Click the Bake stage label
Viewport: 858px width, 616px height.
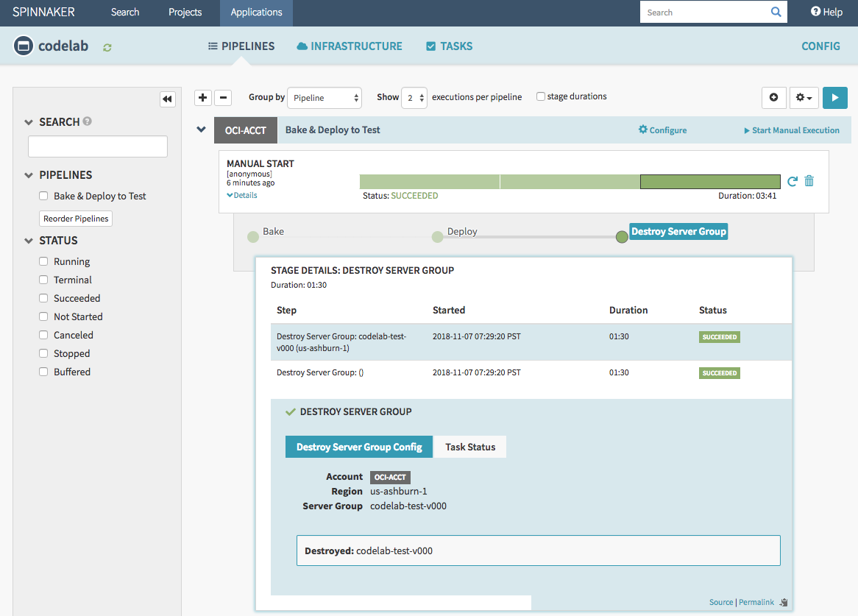273,231
